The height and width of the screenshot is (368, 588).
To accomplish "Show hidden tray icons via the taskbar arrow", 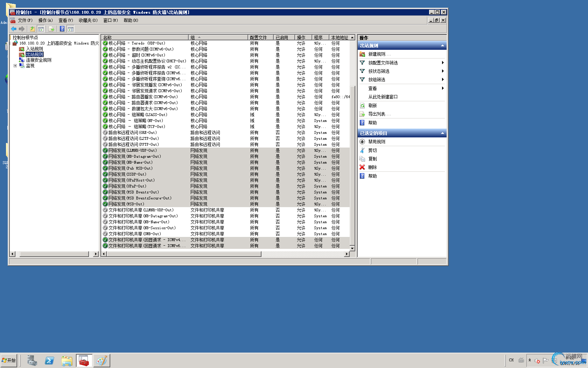I will point(530,360).
